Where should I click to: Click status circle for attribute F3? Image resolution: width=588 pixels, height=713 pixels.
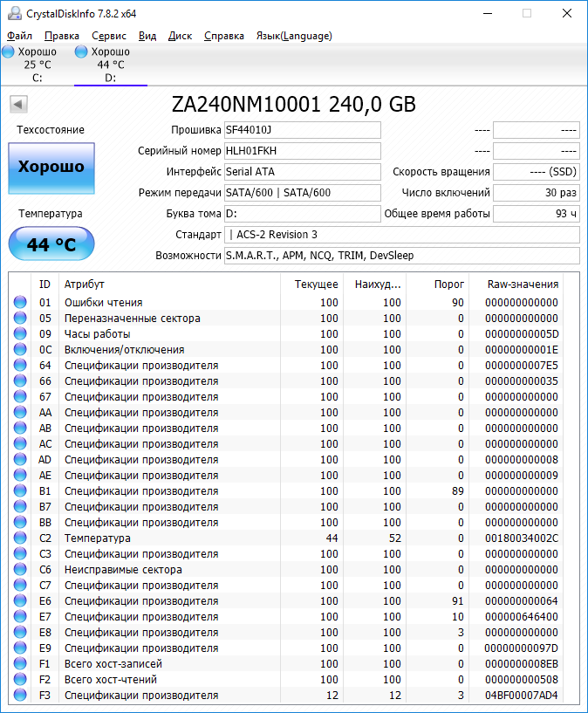pos(20,695)
